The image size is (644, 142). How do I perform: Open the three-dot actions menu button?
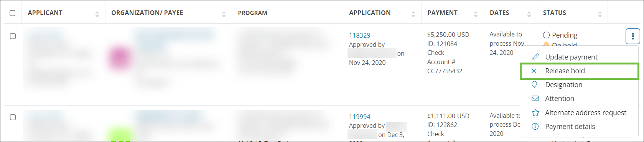point(632,36)
